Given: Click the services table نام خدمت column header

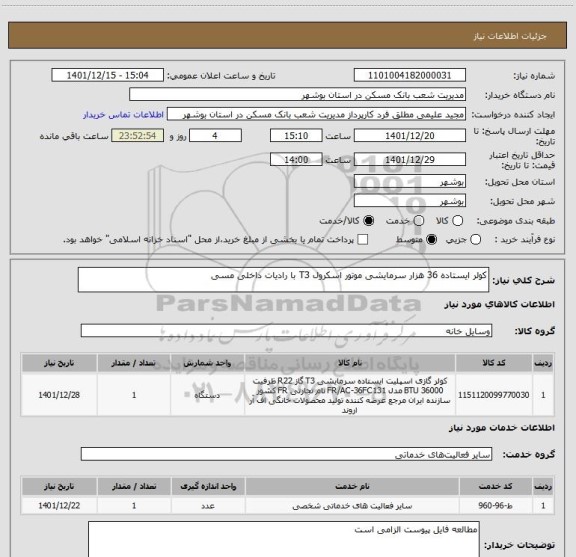Looking at the screenshot, I should [x=352, y=486].
